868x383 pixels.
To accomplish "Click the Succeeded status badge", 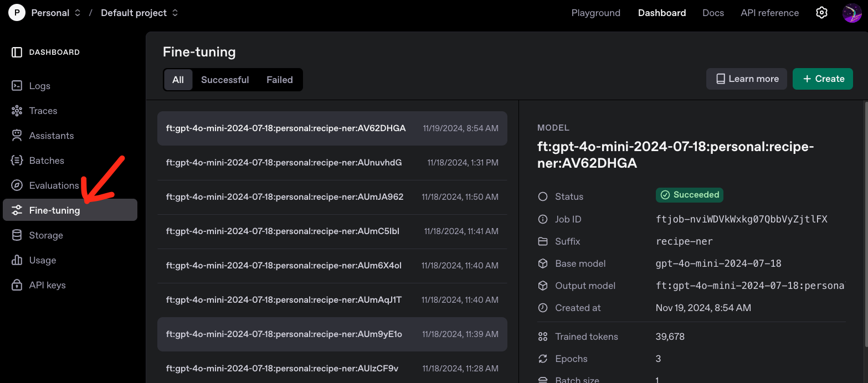I will tap(690, 195).
